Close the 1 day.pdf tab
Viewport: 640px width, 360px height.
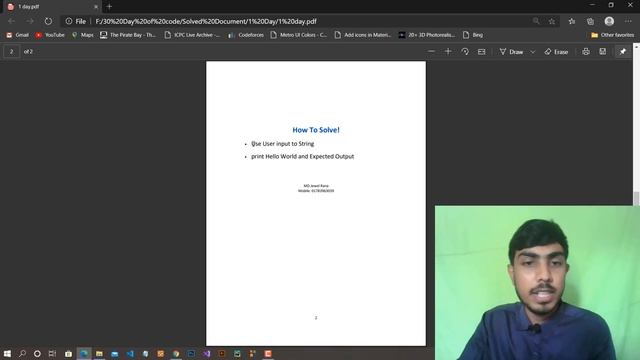[96, 7]
